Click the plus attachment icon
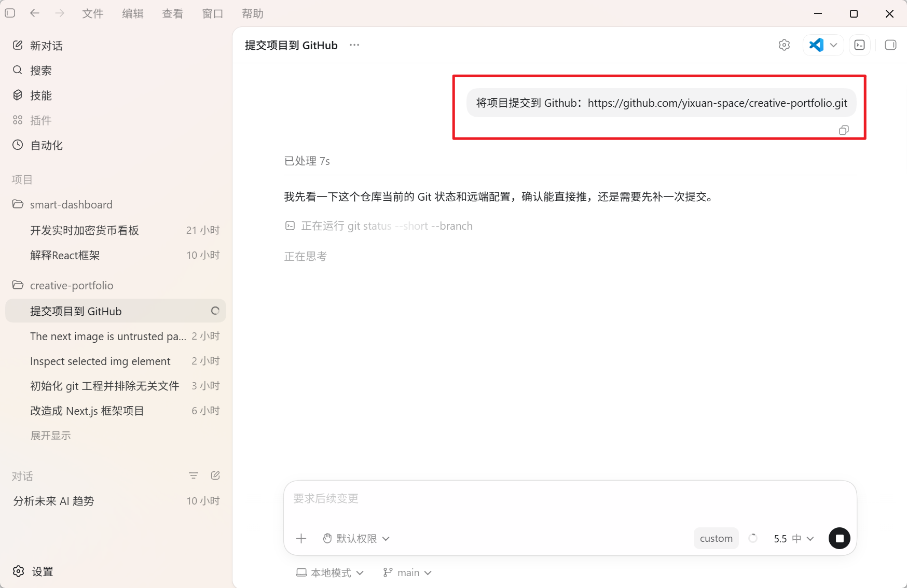Viewport: 907px width, 588px height. (301, 539)
